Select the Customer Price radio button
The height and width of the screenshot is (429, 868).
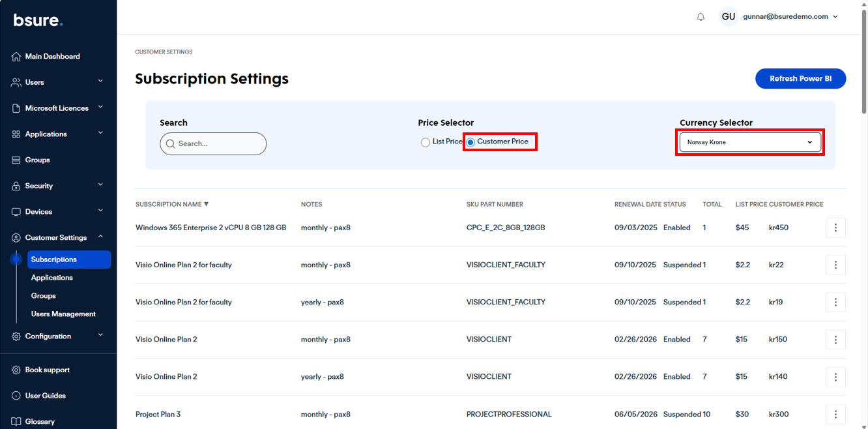(x=470, y=142)
